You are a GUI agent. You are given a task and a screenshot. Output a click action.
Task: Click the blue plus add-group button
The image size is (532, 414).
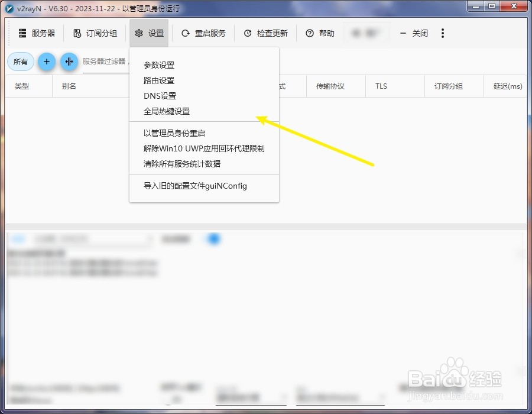click(x=47, y=62)
